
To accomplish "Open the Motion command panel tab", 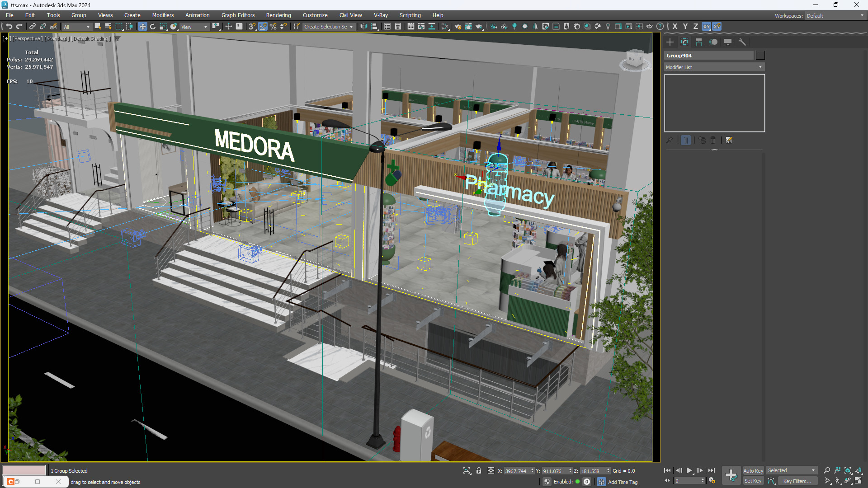I will pos(713,42).
